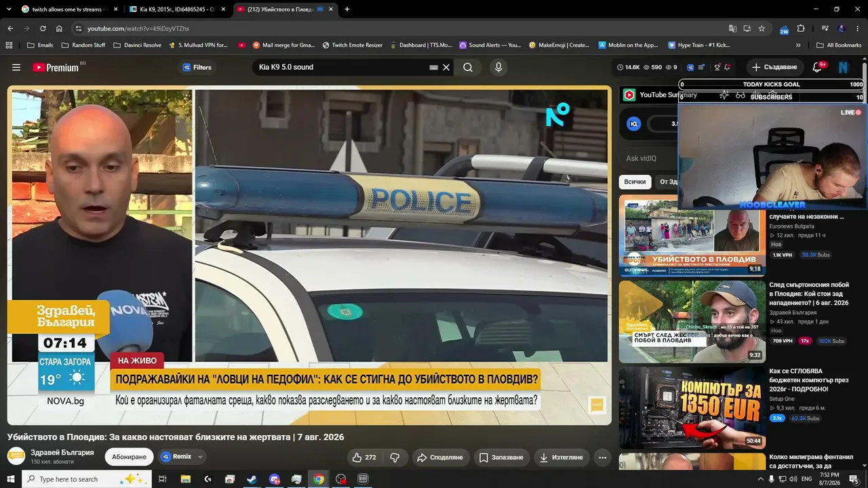Focus the Ask vidIQ input field
The image size is (868, 488).
click(650, 159)
